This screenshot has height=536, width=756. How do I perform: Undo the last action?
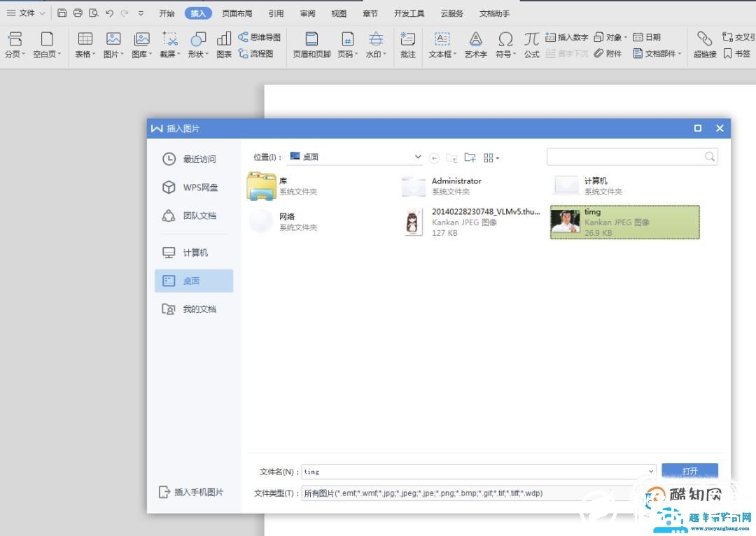pos(109,13)
